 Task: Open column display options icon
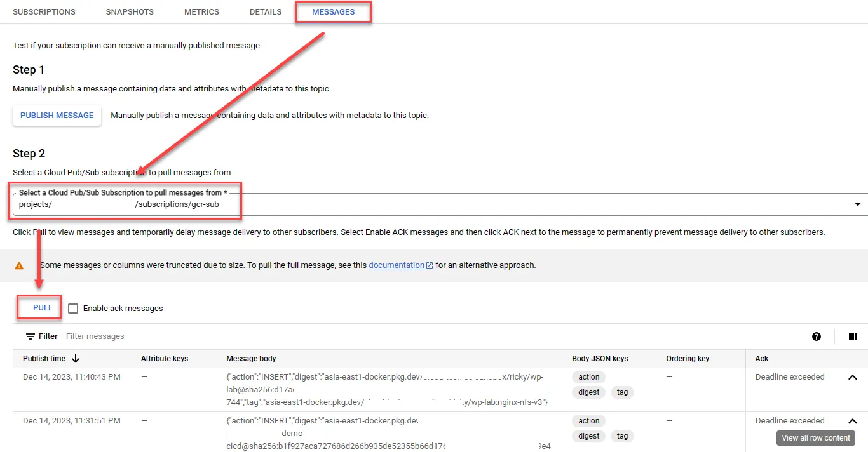point(853,336)
